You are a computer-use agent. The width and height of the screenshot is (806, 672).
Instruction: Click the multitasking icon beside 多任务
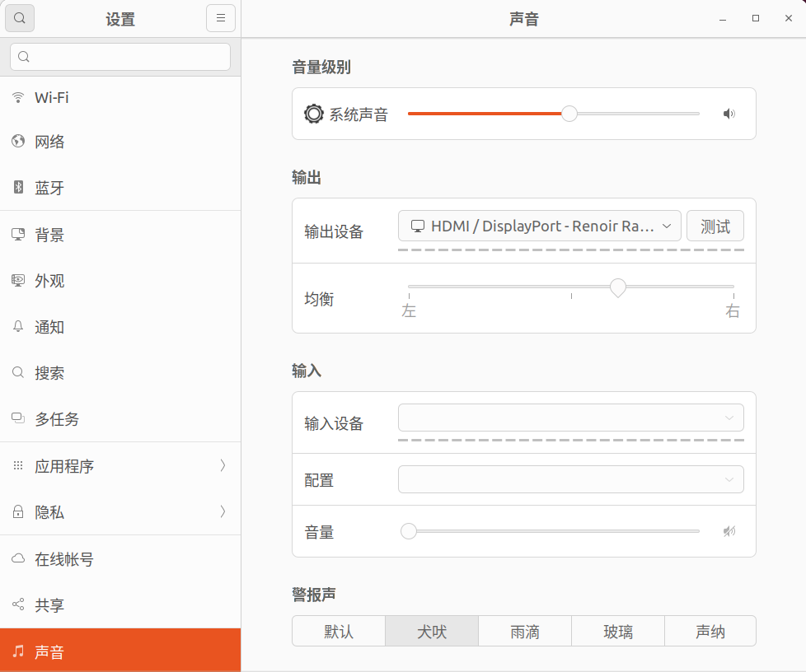point(18,418)
